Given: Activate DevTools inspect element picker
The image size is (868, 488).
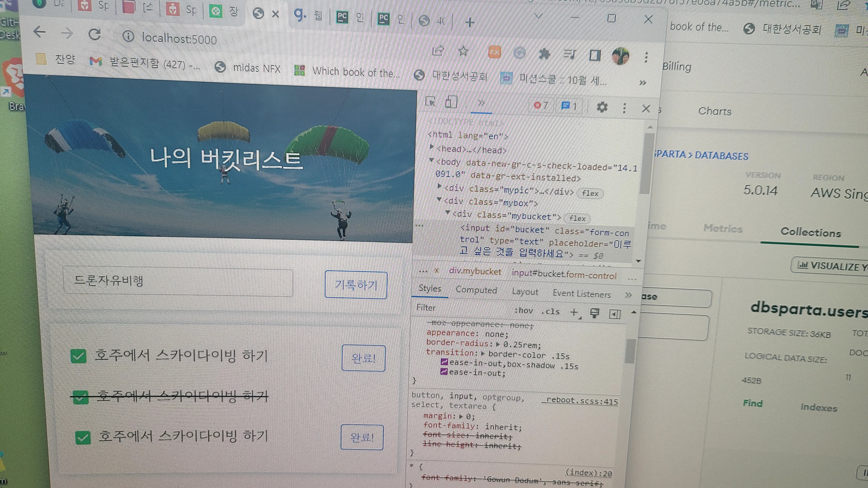Looking at the screenshot, I should (x=430, y=101).
